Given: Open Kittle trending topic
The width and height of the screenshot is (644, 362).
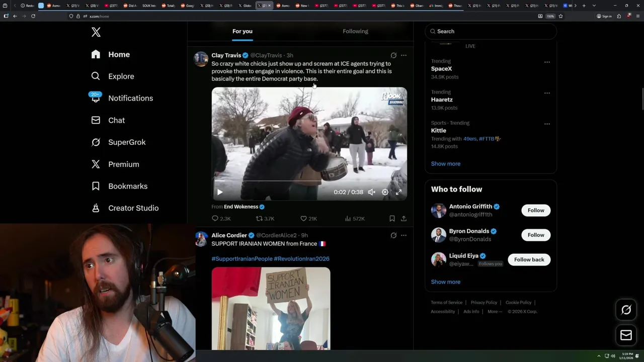Looking at the screenshot, I should [438, 131].
